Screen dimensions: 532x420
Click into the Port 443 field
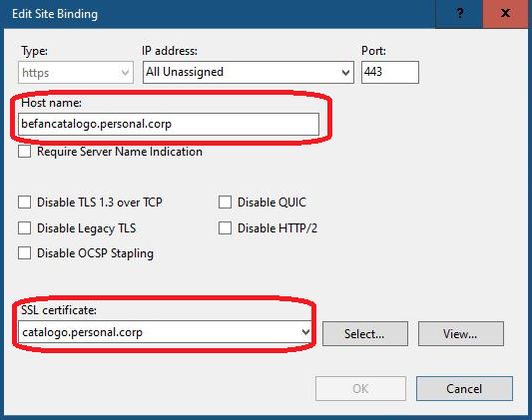pos(390,72)
